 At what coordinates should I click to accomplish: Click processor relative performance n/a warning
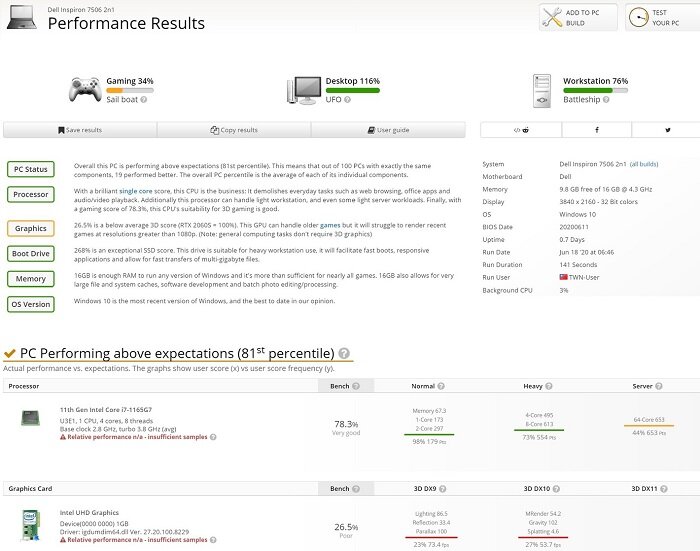pyautogui.click(x=133, y=437)
